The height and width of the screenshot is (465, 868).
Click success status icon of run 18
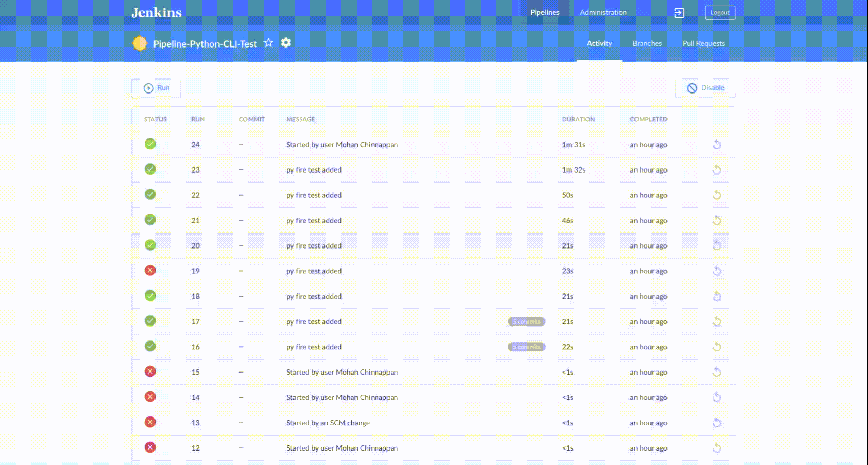[x=150, y=296]
